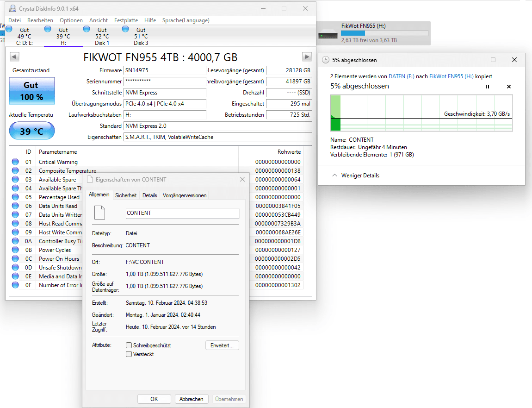Click the CrystalDiskInfo title bar app icon
The height and width of the screenshot is (408, 532).
pos(12,8)
